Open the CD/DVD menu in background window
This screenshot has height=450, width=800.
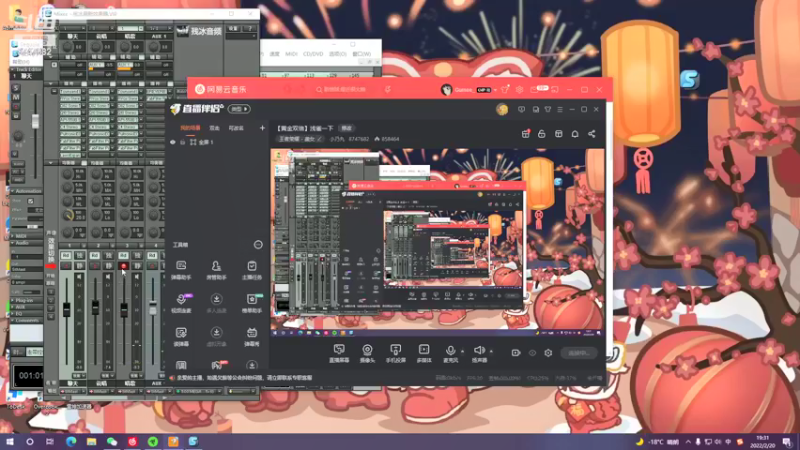click(313, 54)
